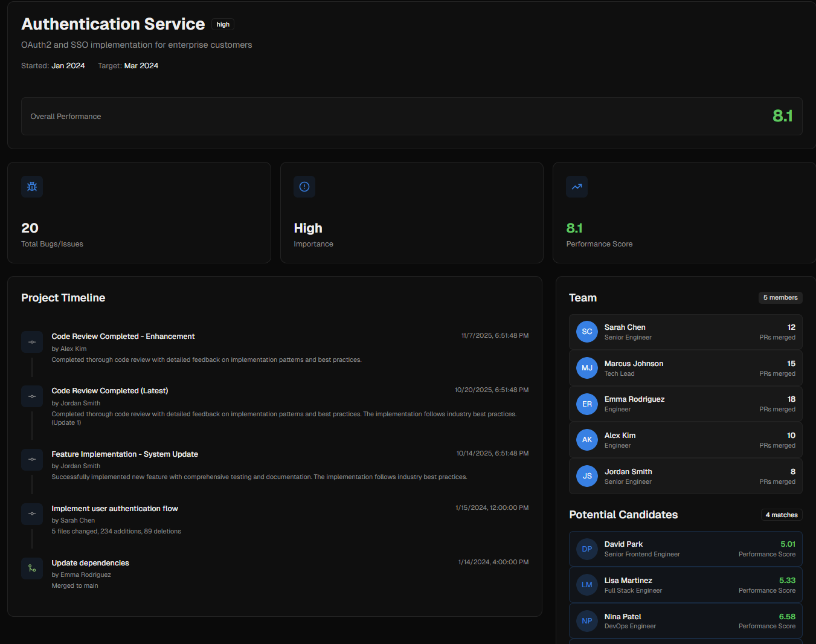Click the 'Update dependencies' timeline title
Image resolution: width=816 pixels, height=644 pixels.
click(91, 563)
